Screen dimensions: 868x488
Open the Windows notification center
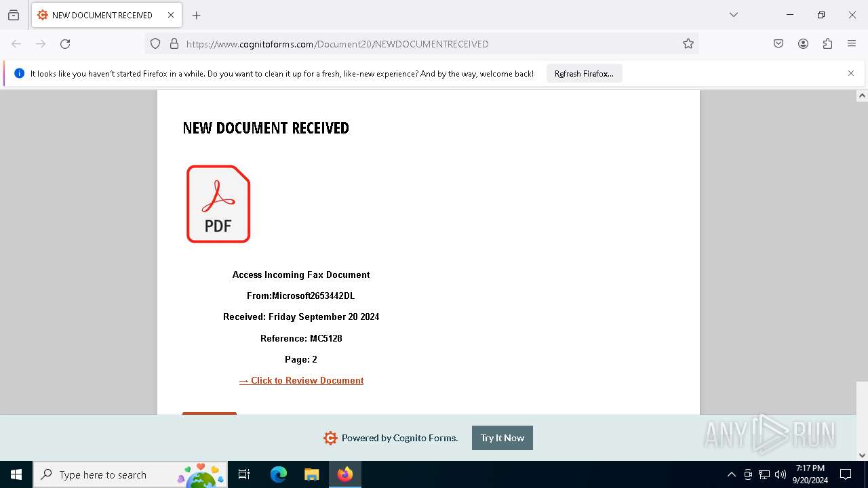coord(846,474)
